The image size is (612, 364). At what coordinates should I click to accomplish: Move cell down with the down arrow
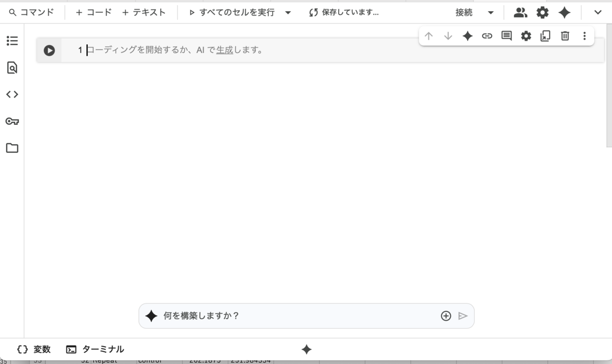point(448,36)
